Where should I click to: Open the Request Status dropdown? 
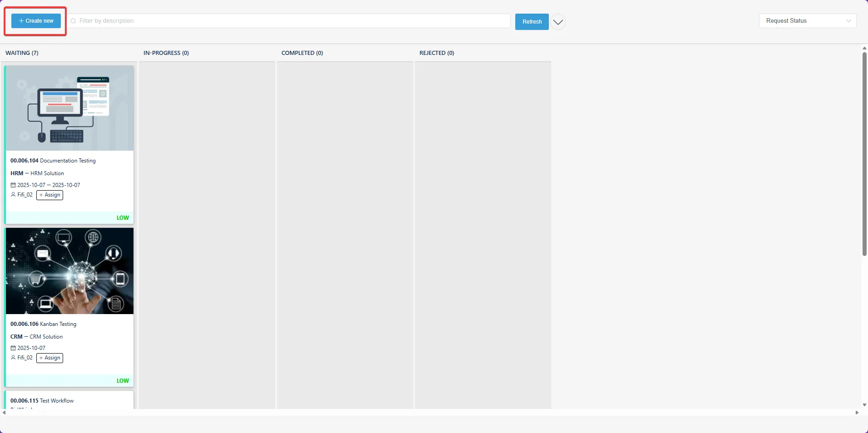pyautogui.click(x=808, y=20)
